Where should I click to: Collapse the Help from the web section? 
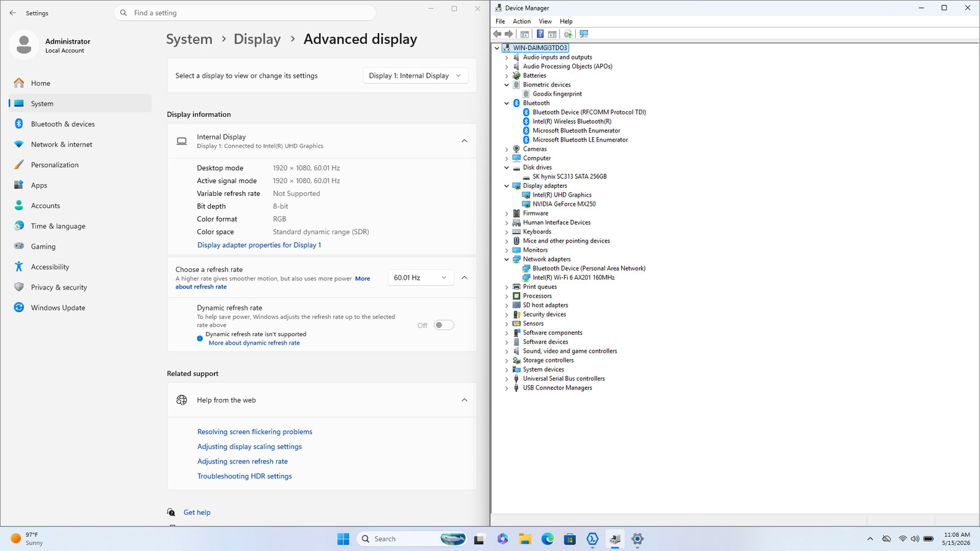pyautogui.click(x=464, y=400)
